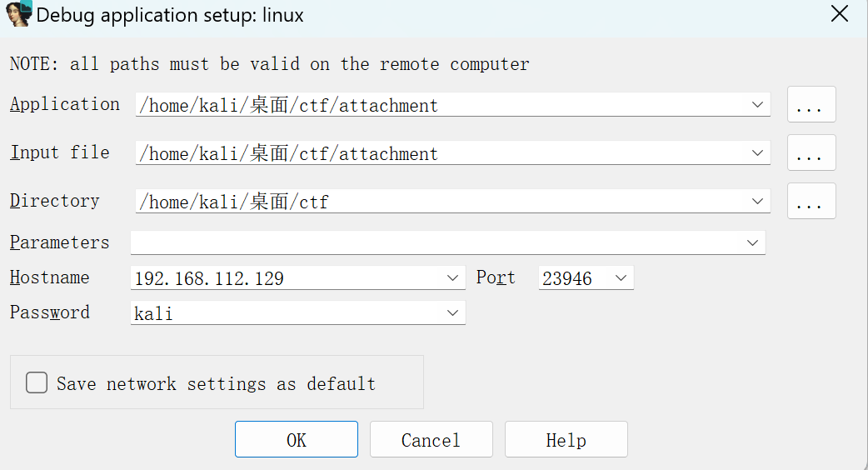Viewport: 868px width, 470px height.
Task: Close the Debug application setup dialog
Action: (x=841, y=14)
